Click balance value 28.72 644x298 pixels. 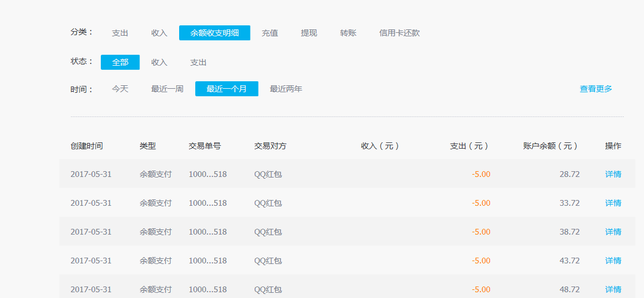coord(570,174)
